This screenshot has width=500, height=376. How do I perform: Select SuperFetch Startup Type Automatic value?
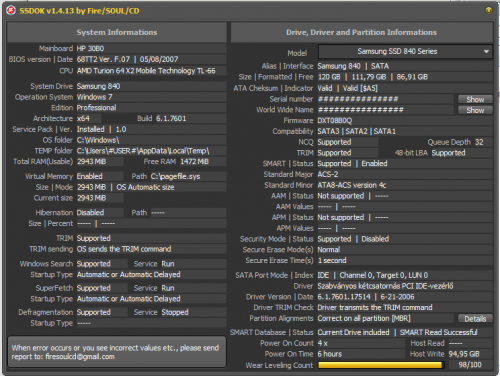click(129, 299)
